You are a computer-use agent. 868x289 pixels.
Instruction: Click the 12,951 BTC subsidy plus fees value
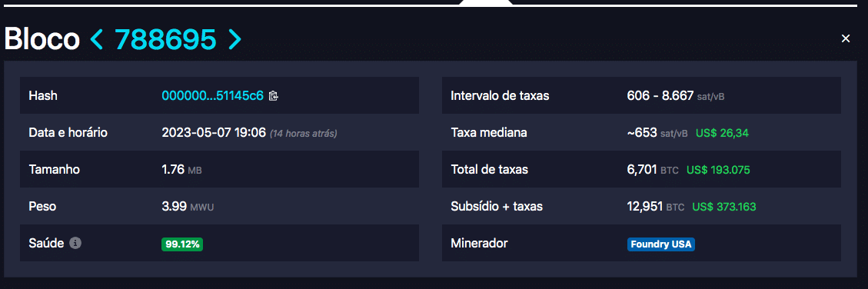(x=656, y=207)
